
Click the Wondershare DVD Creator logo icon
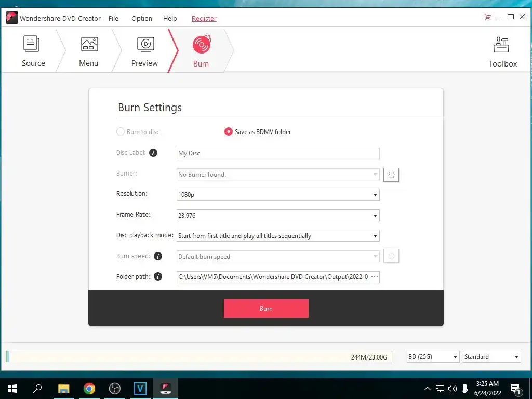pyautogui.click(x=12, y=18)
